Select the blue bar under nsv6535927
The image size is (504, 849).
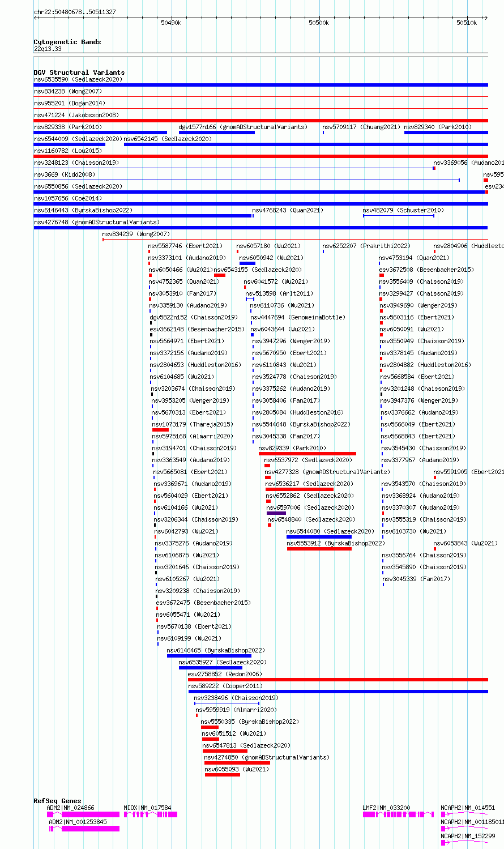coord(211,668)
